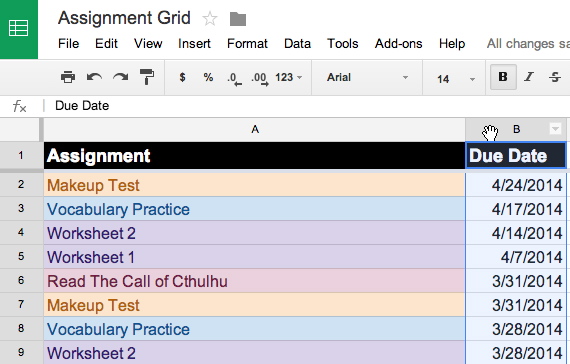Screen dimensions: 570x364
Task: Format as currency with the dollar icon
Action: [x=182, y=77]
